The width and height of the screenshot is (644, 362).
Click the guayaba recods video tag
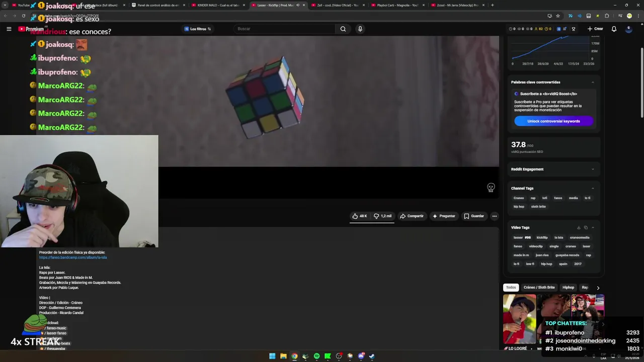coord(567,255)
